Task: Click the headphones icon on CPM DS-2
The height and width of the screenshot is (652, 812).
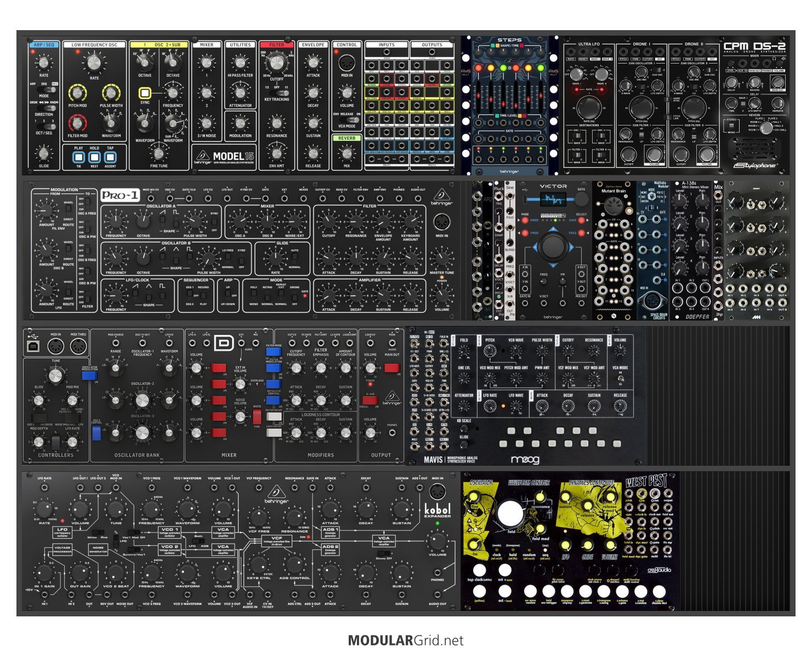Action: (774, 59)
